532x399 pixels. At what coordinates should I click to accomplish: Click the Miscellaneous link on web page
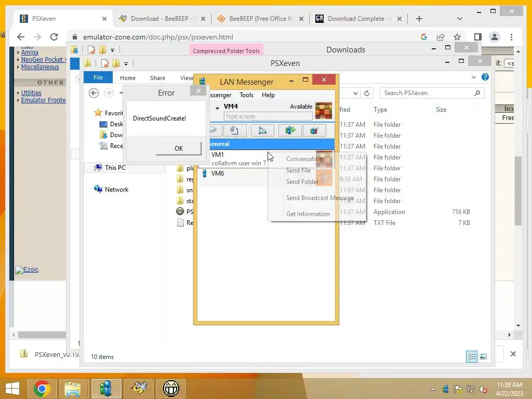point(40,67)
